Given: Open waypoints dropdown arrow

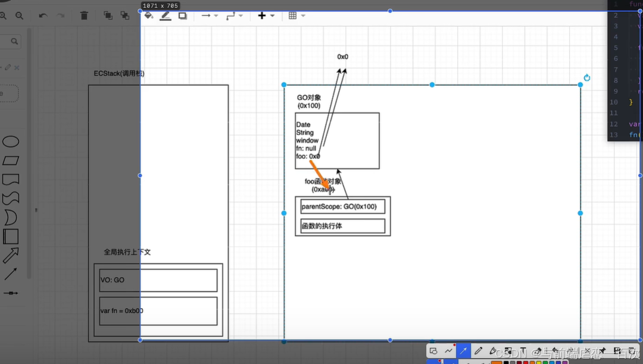Looking at the screenshot, I should 241,15.
